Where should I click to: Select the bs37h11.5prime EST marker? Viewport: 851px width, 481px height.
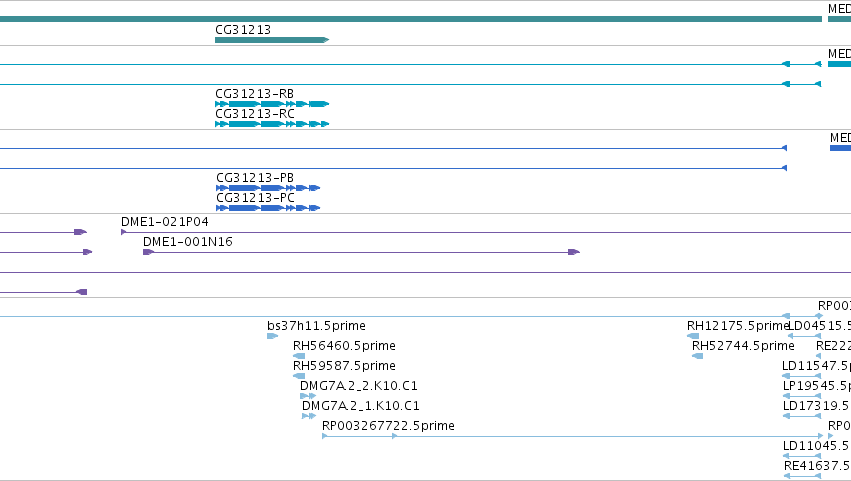(x=272, y=336)
